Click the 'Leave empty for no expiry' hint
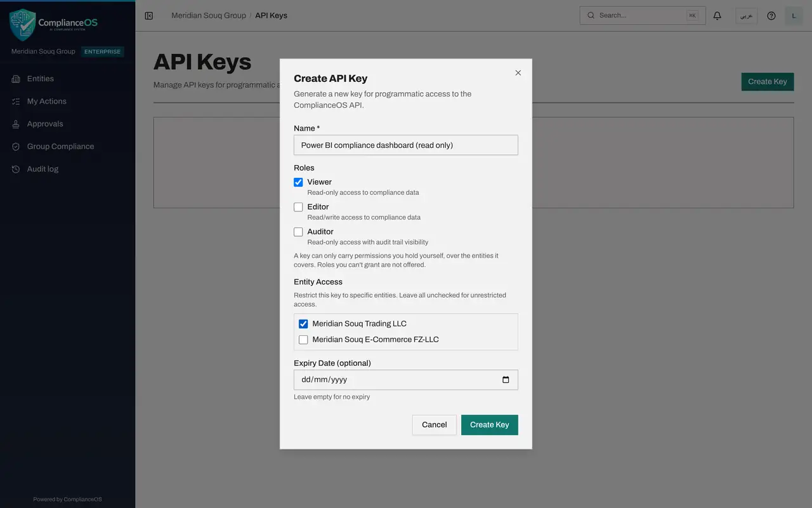812x508 pixels. point(332,397)
